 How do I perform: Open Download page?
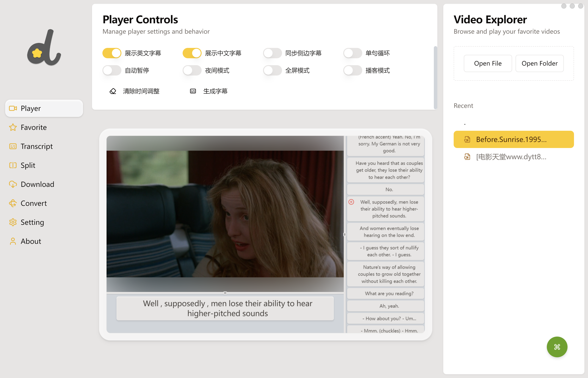pyautogui.click(x=44, y=184)
